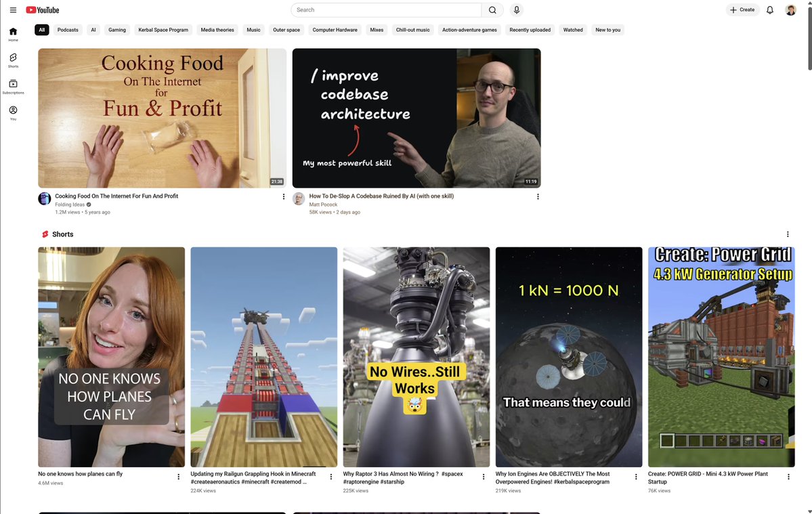This screenshot has height=514, width=812.
Task: Open the Shorts shelf options menu
Action: click(x=788, y=234)
